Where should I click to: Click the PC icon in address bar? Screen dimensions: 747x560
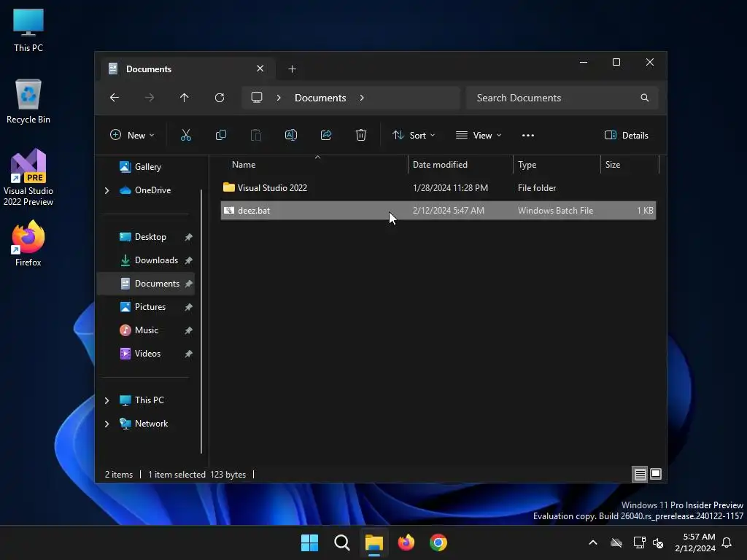(257, 98)
